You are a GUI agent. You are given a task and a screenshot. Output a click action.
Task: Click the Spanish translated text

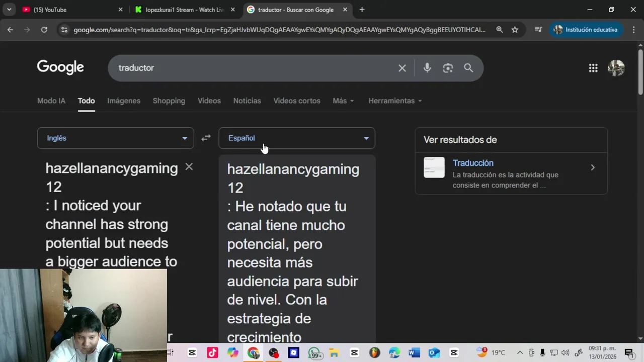click(x=293, y=253)
